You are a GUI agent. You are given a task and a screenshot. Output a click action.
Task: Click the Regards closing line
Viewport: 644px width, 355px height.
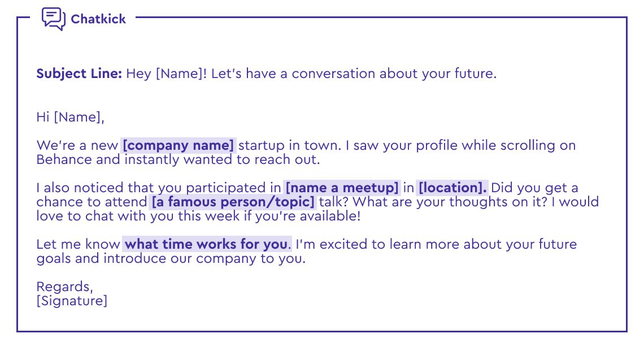tap(65, 287)
